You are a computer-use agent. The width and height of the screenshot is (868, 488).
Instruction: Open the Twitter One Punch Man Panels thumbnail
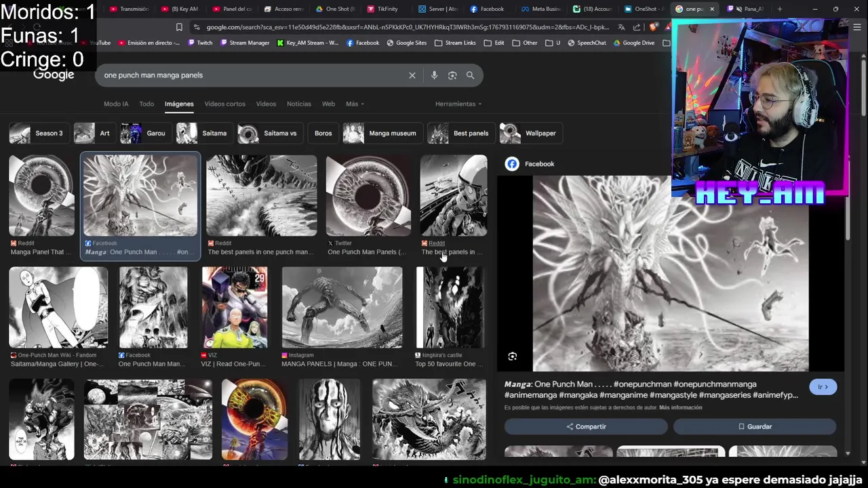368,196
